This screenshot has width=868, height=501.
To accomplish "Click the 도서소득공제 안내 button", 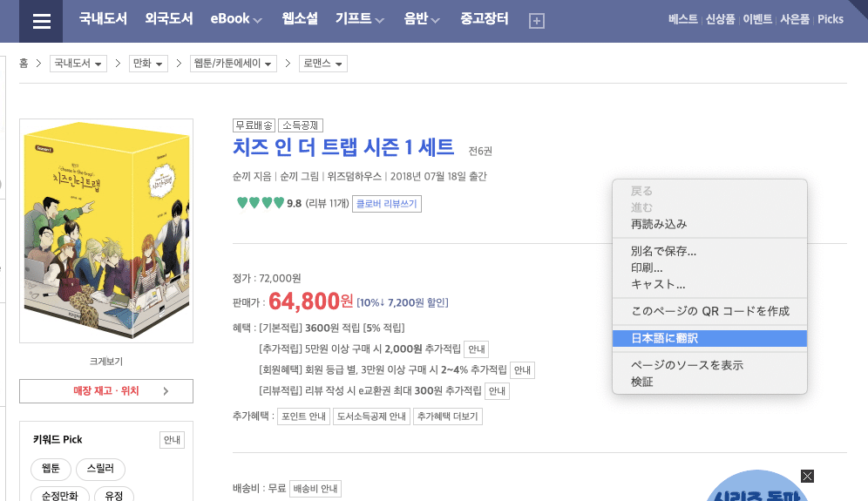I will (x=371, y=416).
